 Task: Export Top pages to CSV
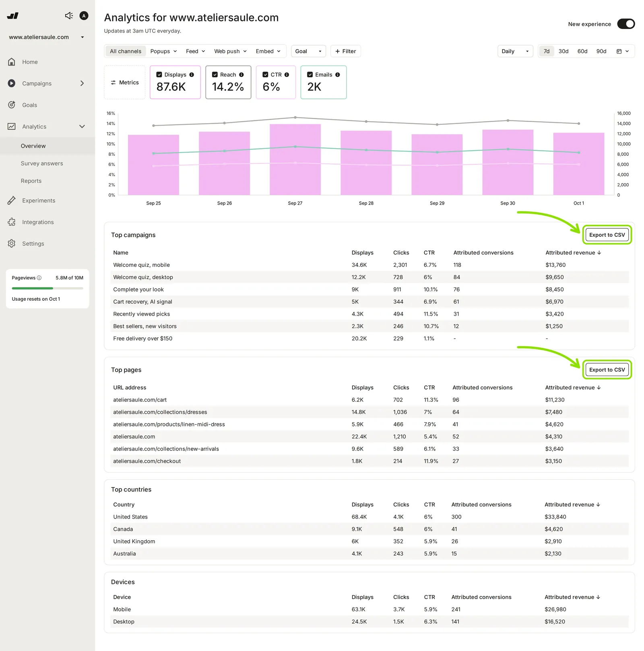click(x=607, y=370)
